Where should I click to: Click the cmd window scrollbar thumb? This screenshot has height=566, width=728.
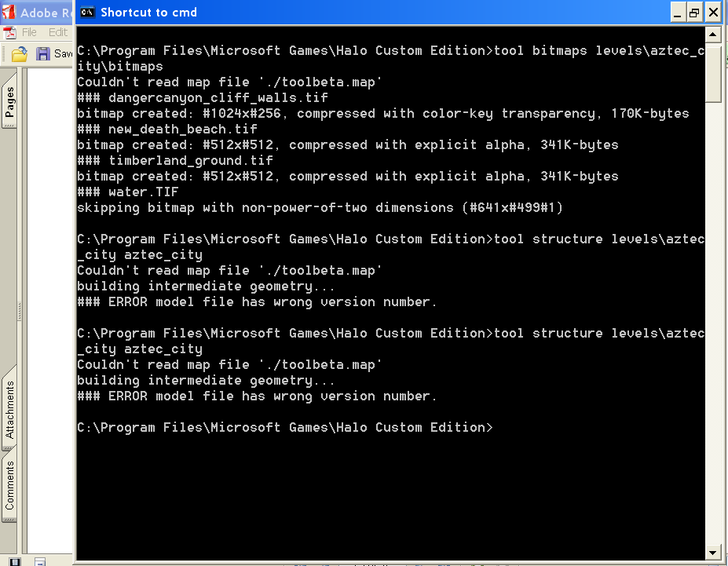(713, 72)
